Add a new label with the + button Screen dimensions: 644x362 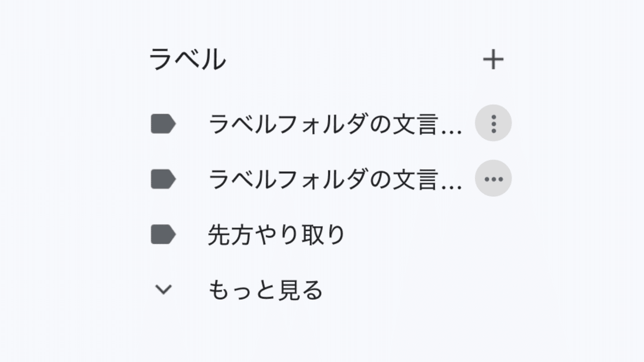point(493,60)
